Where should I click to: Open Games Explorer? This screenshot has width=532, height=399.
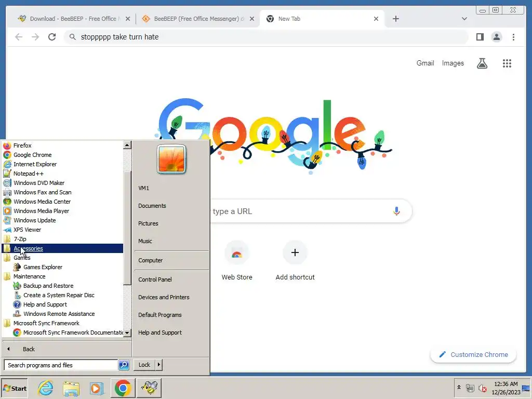tap(43, 267)
